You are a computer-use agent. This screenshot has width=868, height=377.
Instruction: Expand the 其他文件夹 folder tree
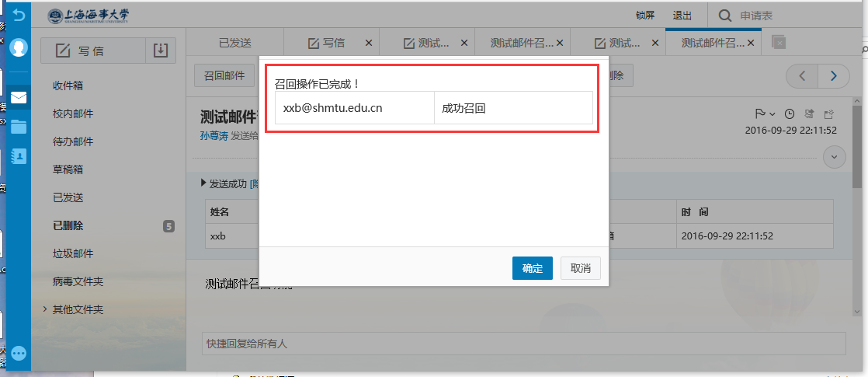pyautogui.click(x=45, y=309)
